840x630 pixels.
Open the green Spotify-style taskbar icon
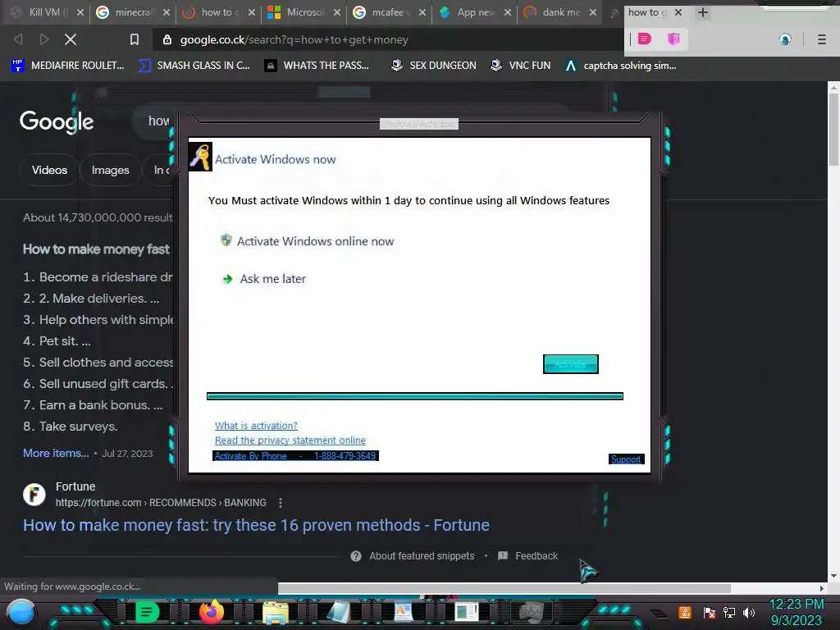point(148,612)
